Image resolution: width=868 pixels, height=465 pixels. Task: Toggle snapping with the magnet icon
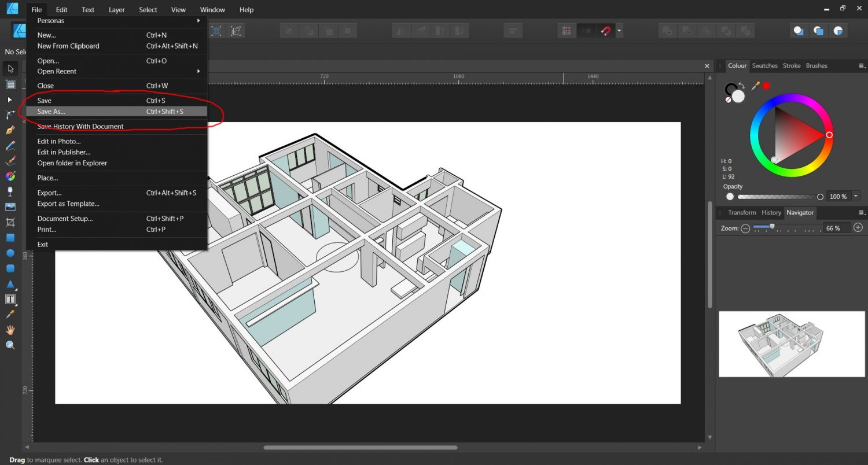(x=605, y=31)
